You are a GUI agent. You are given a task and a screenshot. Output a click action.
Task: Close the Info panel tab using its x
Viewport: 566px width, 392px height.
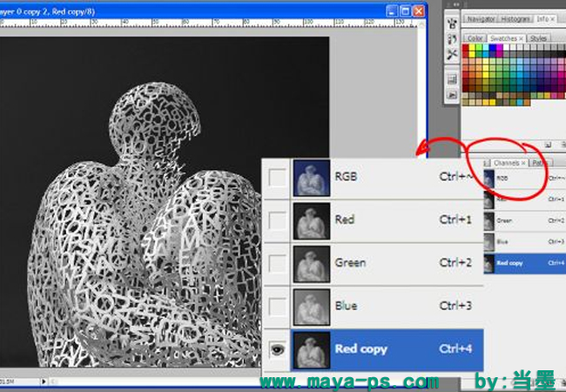552,19
